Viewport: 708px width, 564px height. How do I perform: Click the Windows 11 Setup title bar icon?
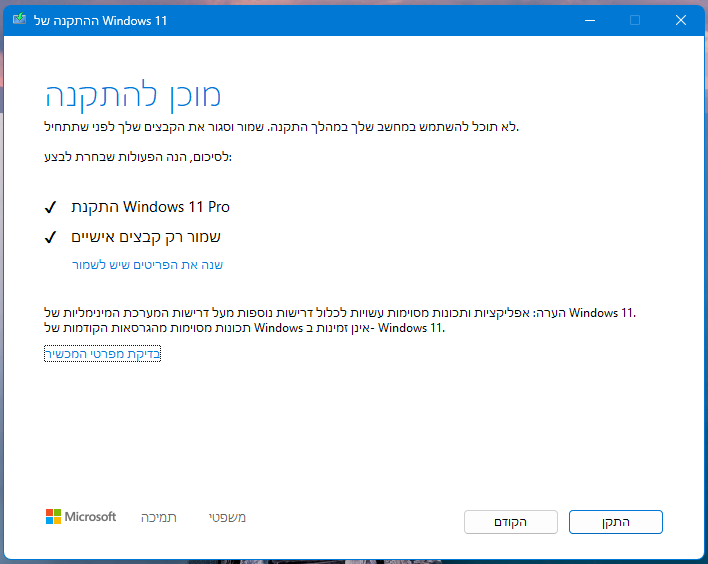click(x=19, y=19)
